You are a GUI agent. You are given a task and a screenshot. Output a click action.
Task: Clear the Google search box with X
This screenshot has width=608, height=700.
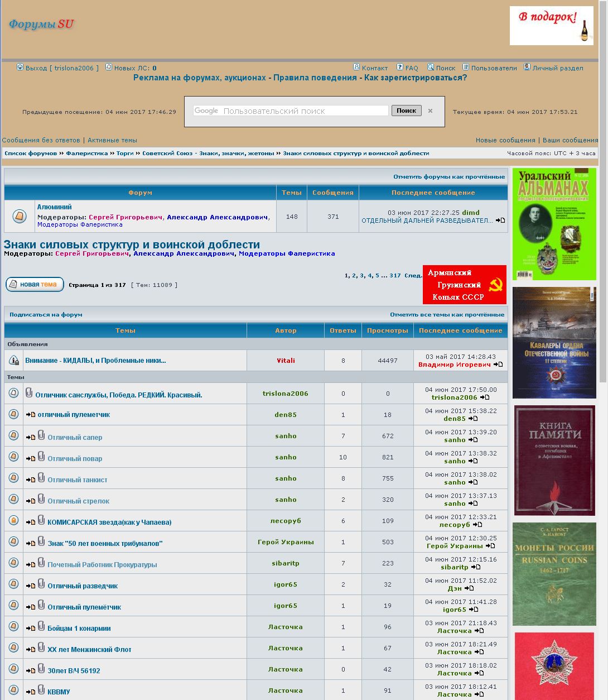[x=430, y=111]
